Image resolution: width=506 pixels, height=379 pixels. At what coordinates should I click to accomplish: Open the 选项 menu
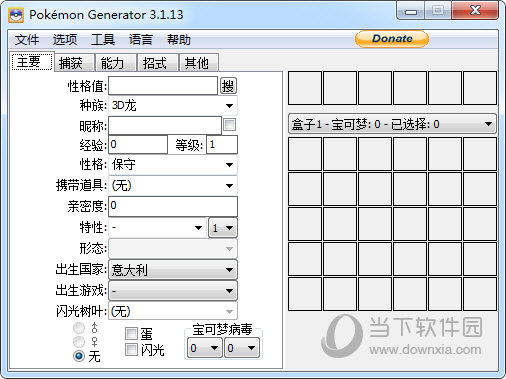[x=65, y=40]
